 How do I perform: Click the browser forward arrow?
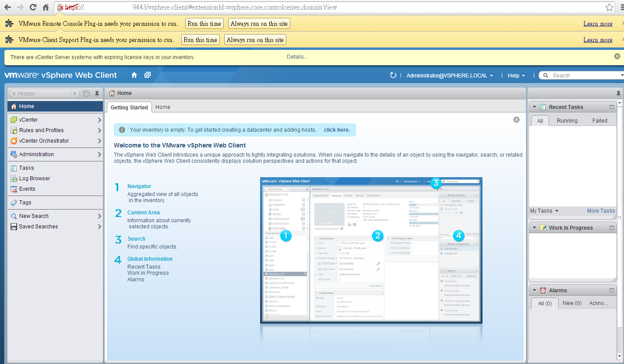(20, 7)
